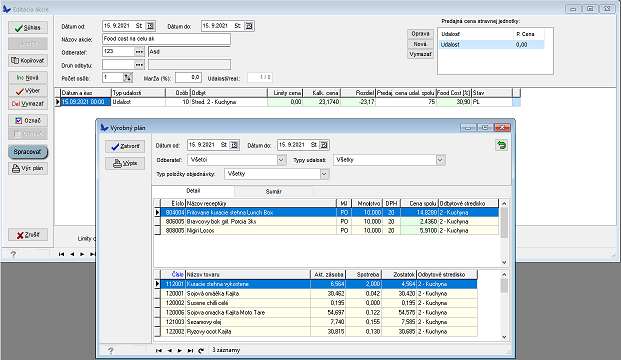The image size is (621, 360).
Task: Click Číslo column header in goods grid
Action: point(173,274)
